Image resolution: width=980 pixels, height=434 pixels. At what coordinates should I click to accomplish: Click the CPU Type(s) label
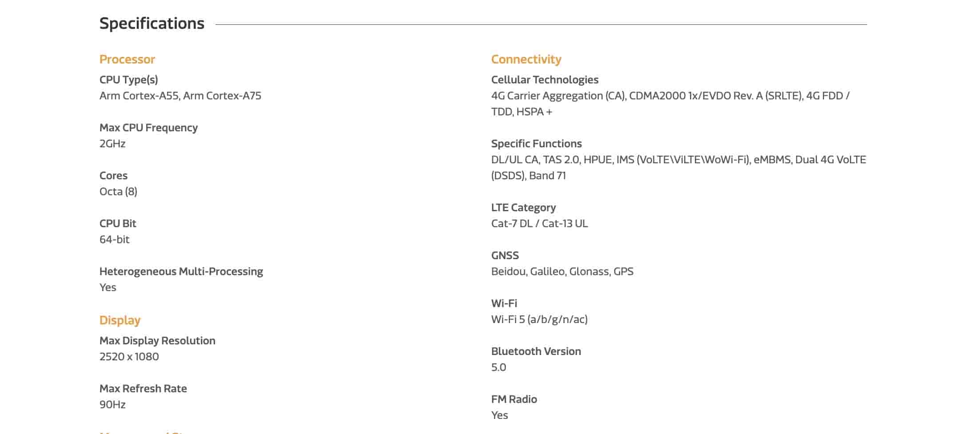point(128,80)
